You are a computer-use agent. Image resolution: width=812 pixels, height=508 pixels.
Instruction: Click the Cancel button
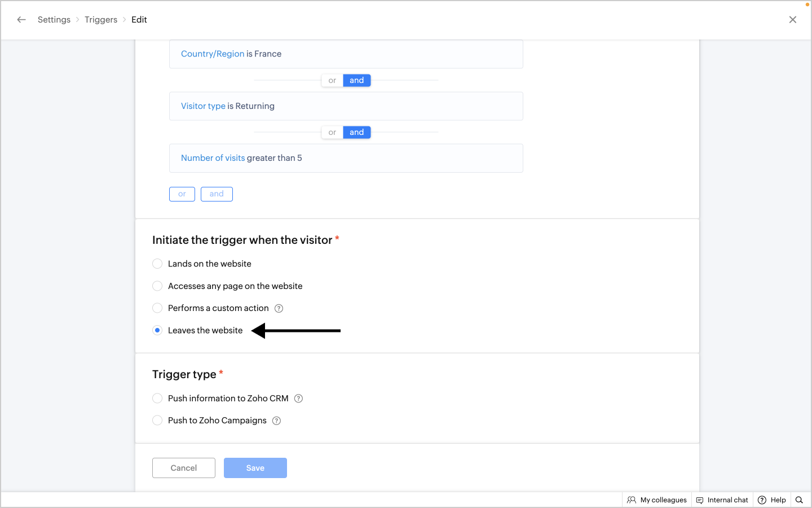click(184, 468)
